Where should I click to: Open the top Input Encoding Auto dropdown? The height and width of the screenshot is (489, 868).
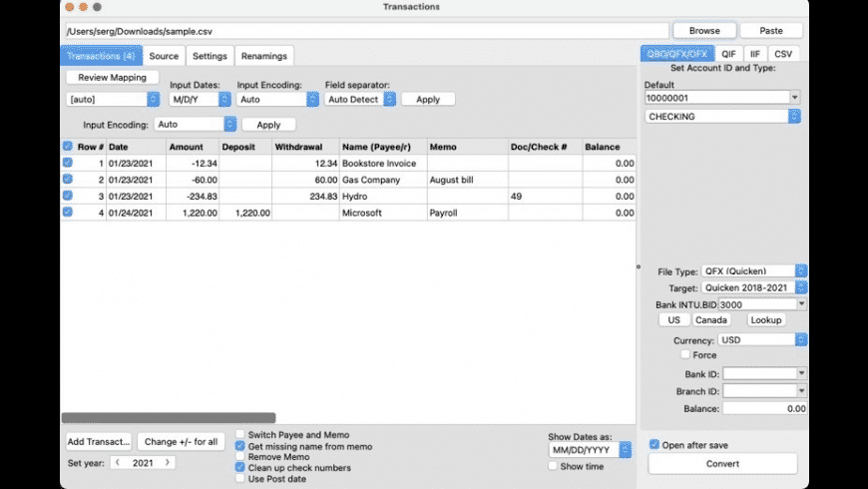(278, 99)
